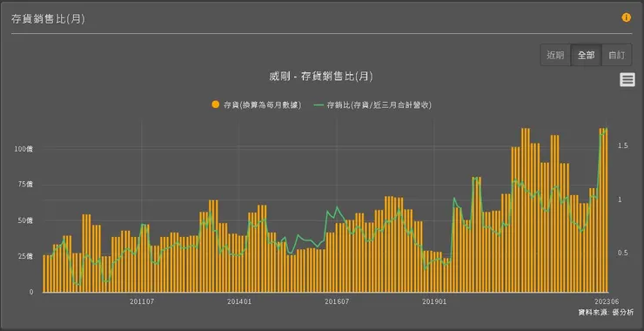This screenshot has width=644, height=331.
Task: Click the panel heading 存貨銷售比(月)
Action: 48,19
